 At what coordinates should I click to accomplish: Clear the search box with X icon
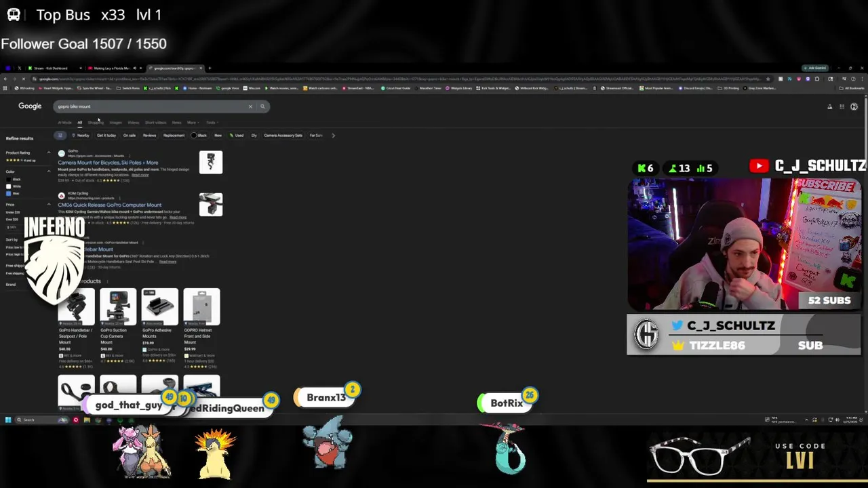coord(250,106)
